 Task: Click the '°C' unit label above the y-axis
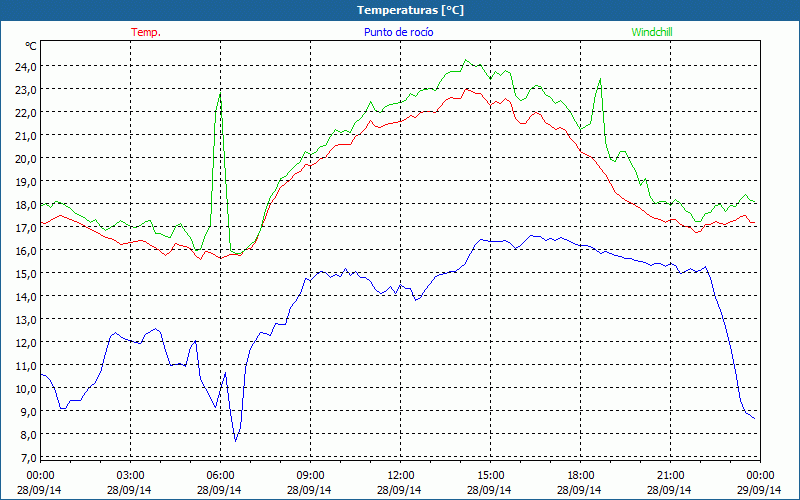tap(31, 46)
